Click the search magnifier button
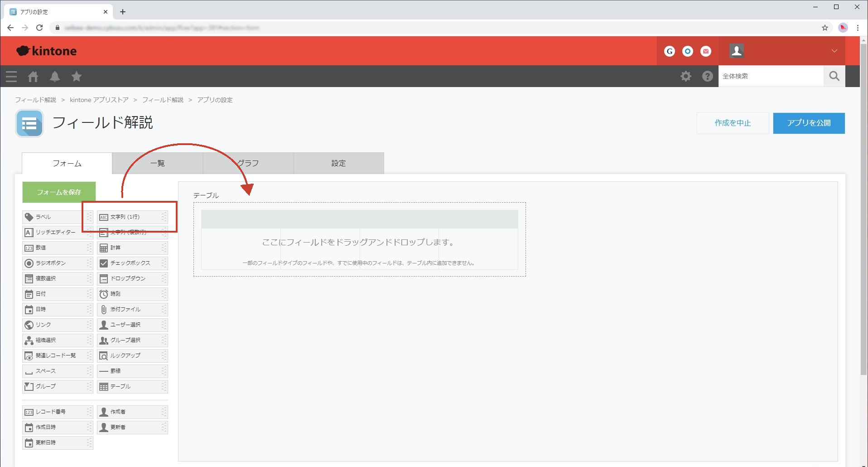 tap(834, 76)
